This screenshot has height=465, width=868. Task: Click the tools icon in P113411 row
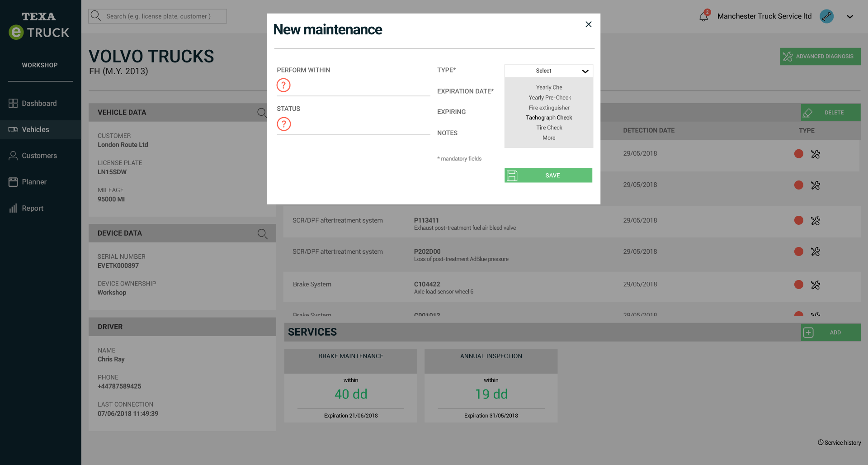[815, 221]
